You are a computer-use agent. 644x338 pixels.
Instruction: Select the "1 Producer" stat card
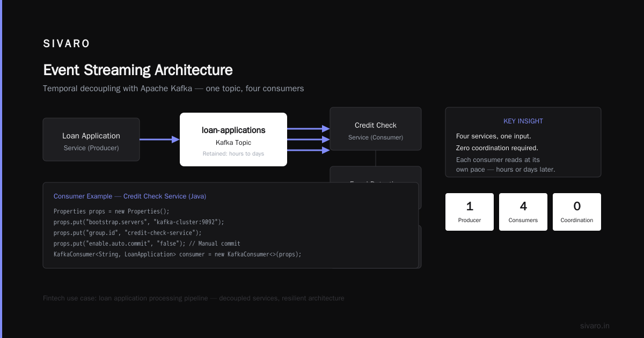pyautogui.click(x=470, y=212)
